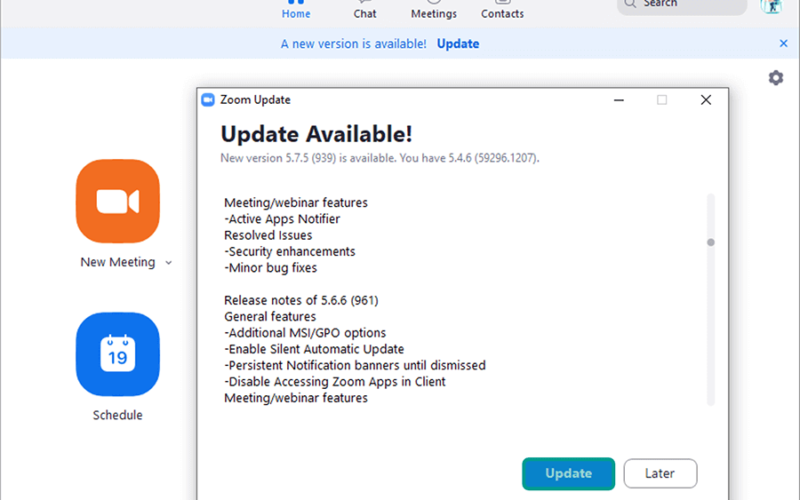Image resolution: width=800 pixels, height=500 pixels.
Task: Click the '-Security enhancements' line
Action: 290,252
